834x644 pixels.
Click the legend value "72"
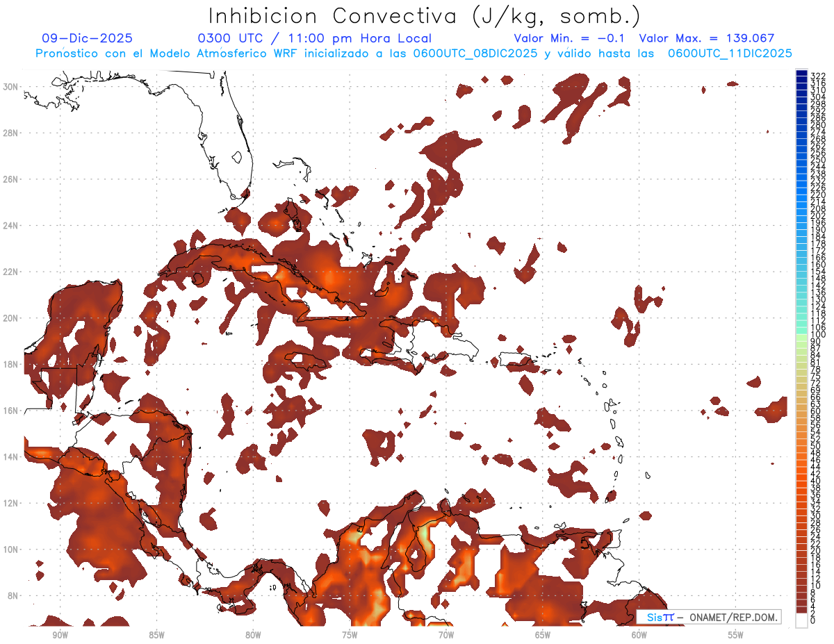point(816,383)
